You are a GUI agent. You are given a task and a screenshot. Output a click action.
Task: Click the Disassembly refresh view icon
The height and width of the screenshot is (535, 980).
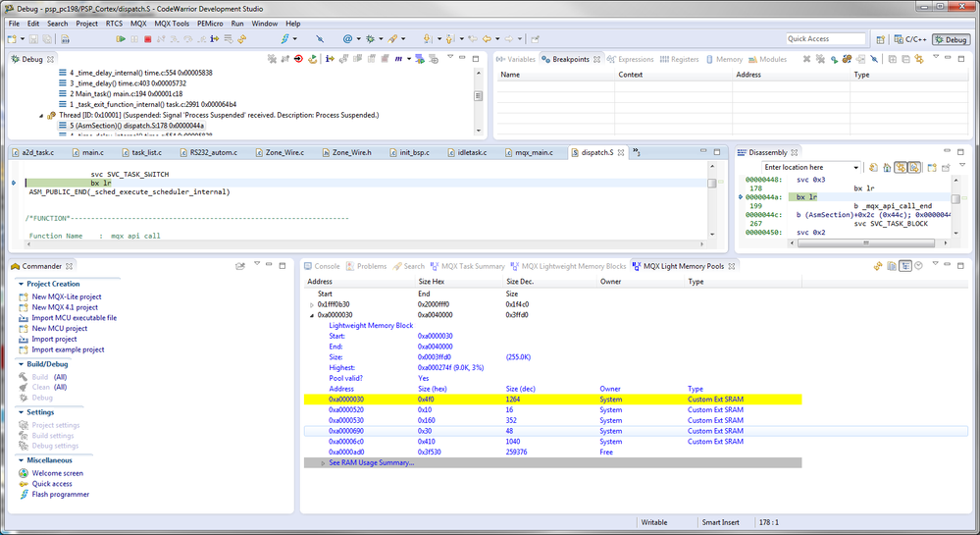point(872,168)
